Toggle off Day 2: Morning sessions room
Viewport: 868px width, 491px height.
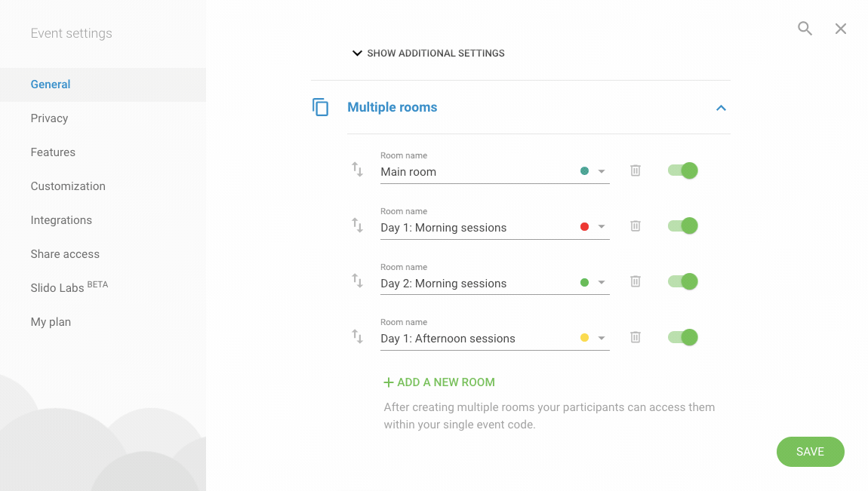[x=682, y=281]
